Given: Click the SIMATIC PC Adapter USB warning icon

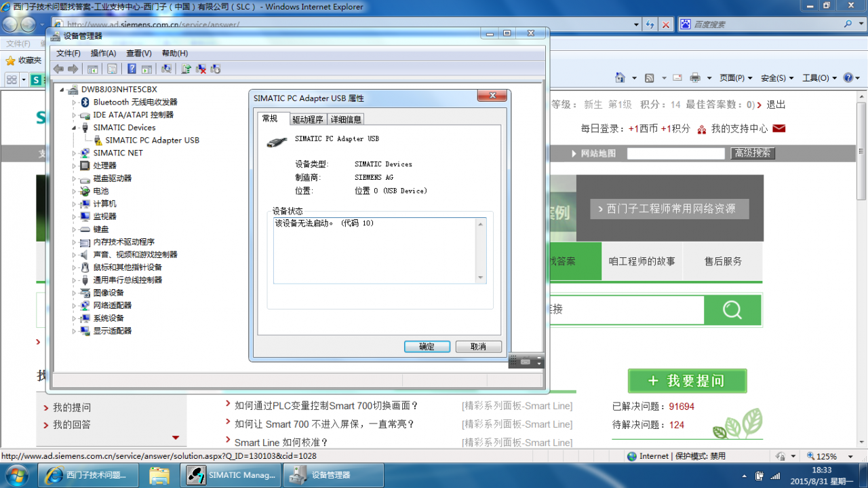Looking at the screenshot, I should coord(98,140).
